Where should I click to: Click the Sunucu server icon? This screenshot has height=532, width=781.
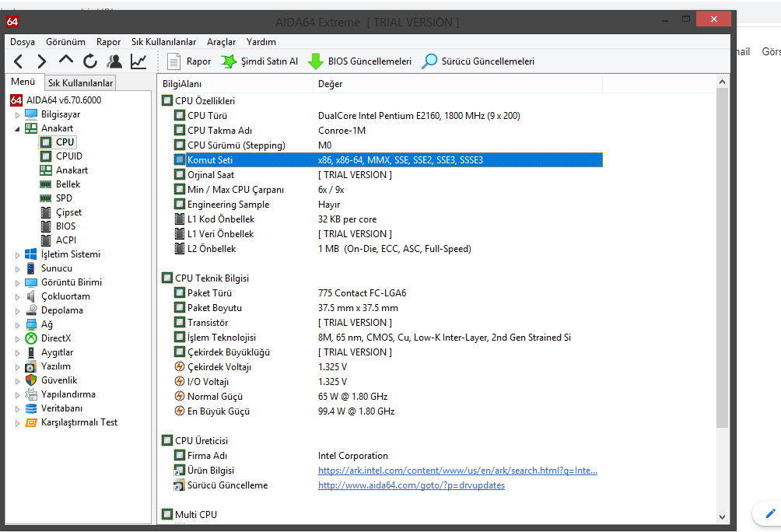point(31,268)
